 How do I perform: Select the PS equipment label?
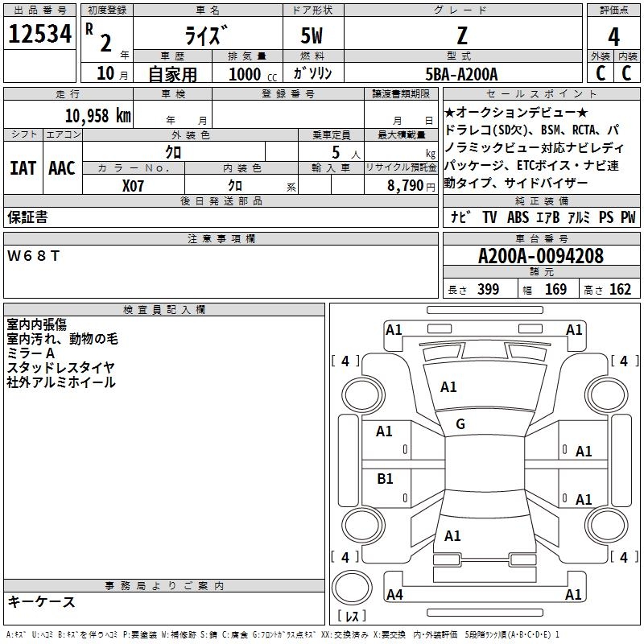pyautogui.click(x=606, y=217)
